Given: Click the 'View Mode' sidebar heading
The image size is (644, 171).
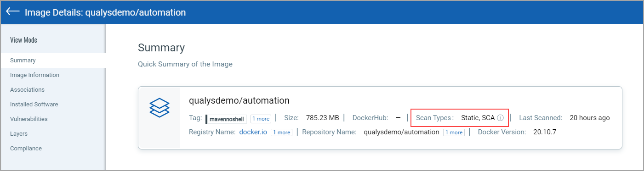Looking at the screenshot, I should pos(23,40).
